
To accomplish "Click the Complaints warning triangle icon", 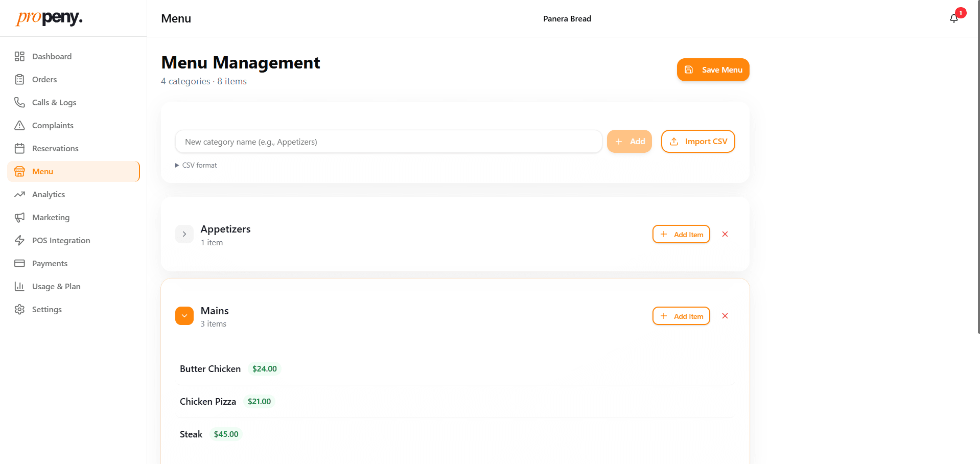I will pos(19,125).
